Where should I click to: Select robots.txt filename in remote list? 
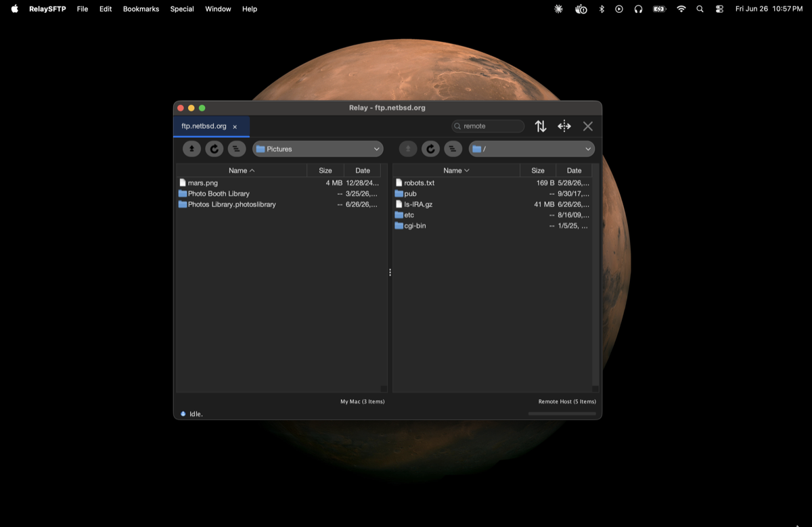coord(420,183)
